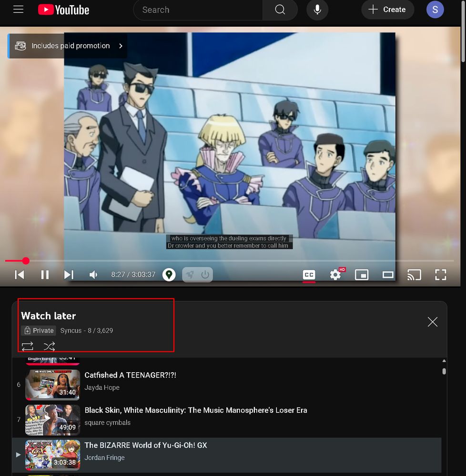The height and width of the screenshot is (476, 466).
Task: Pause the video
Action: click(x=45, y=275)
